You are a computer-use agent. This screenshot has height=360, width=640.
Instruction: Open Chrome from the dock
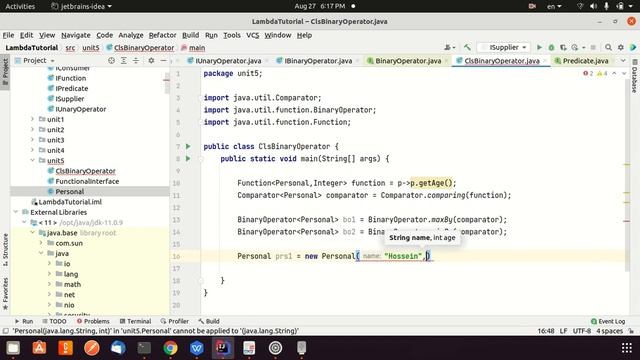[x=170, y=348]
